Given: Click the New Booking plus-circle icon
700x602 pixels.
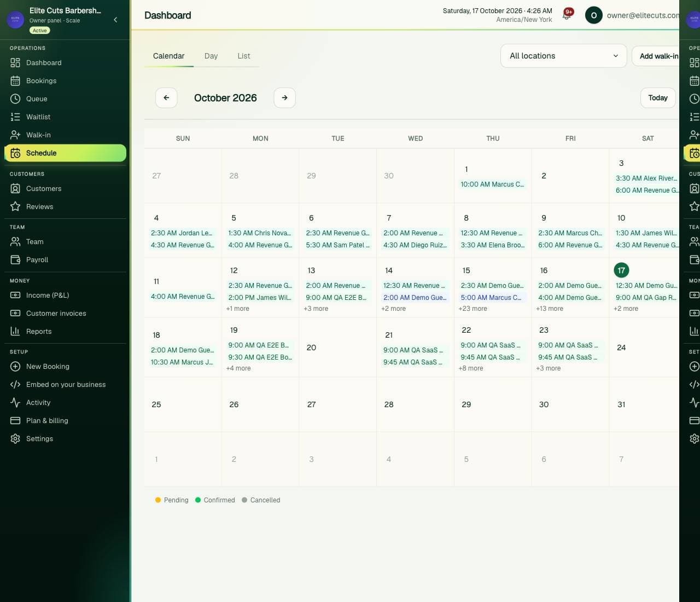Looking at the screenshot, I should click(x=15, y=367).
